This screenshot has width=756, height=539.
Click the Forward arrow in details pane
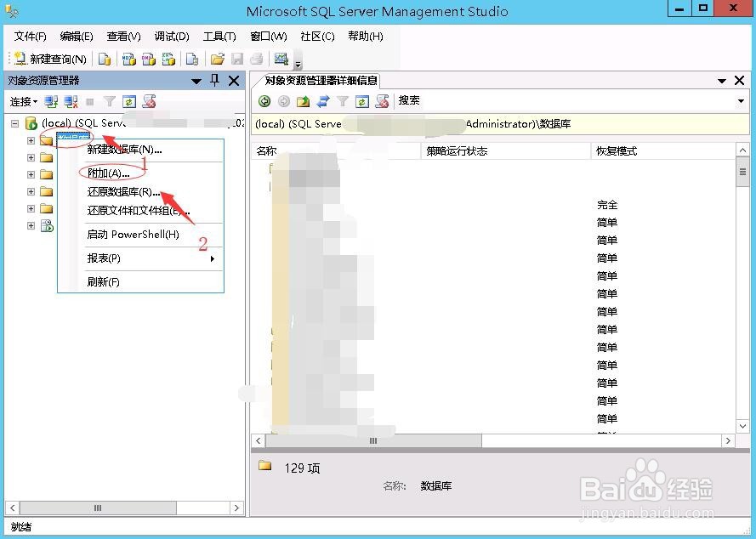284,101
